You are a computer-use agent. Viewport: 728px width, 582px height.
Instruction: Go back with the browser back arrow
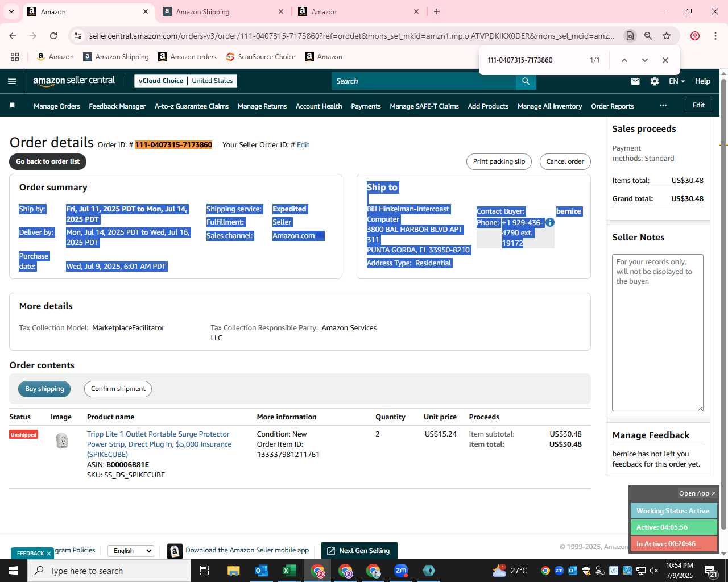(x=13, y=36)
